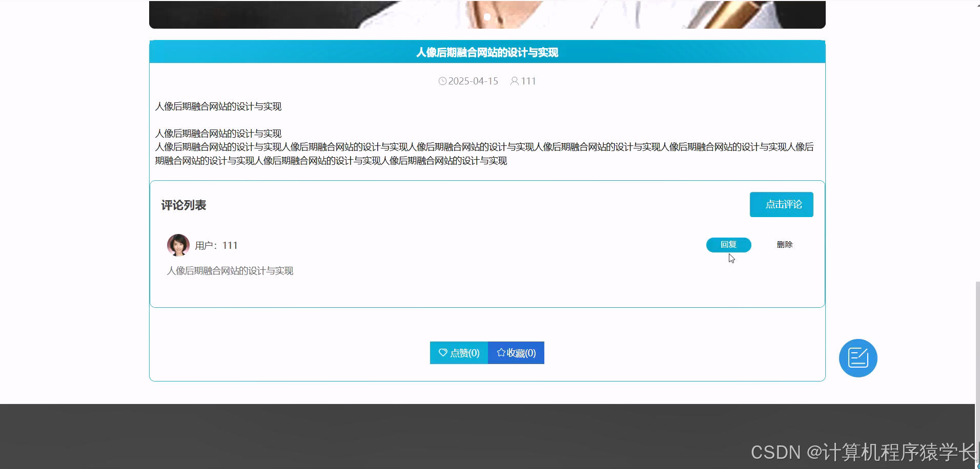Click the publish date text 2025-04-15
The height and width of the screenshot is (469, 980).
[x=473, y=81]
